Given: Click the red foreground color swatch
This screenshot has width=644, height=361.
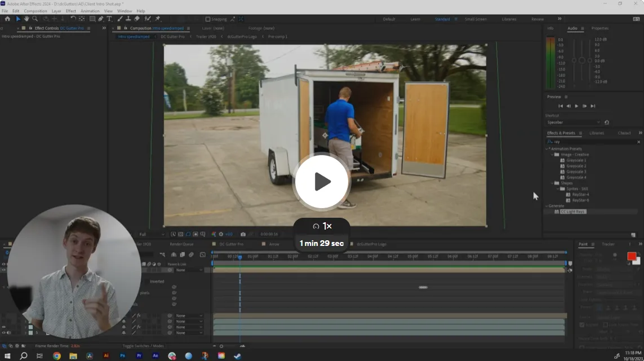Looking at the screenshot, I should pos(631,256).
